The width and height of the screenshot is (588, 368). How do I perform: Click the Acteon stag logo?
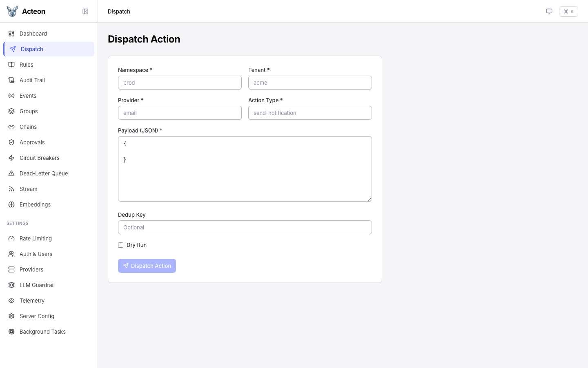pos(12,11)
